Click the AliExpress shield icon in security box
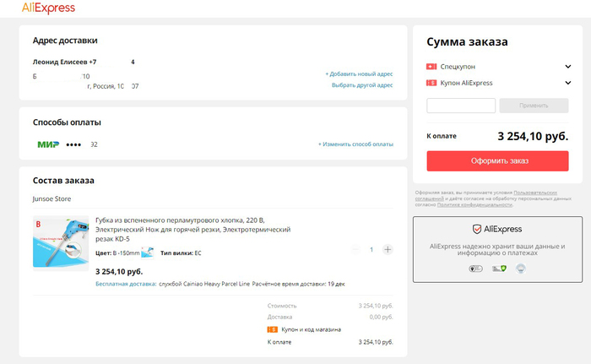Screen dimensions: 591x364 [x=477, y=229]
